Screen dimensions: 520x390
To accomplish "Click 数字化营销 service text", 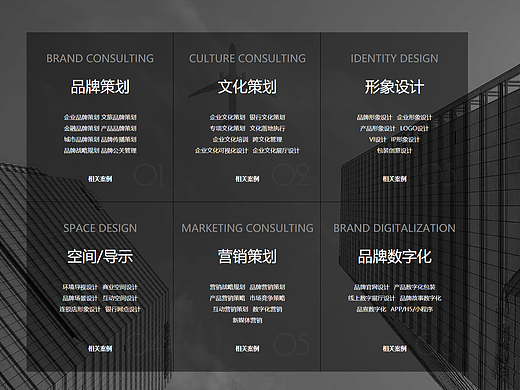I will click(267, 309).
